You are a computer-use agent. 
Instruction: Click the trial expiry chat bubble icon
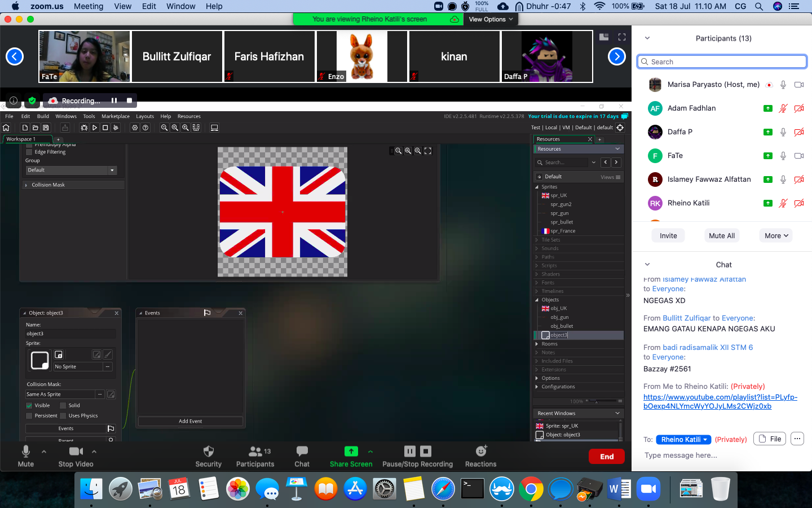click(x=625, y=116)
